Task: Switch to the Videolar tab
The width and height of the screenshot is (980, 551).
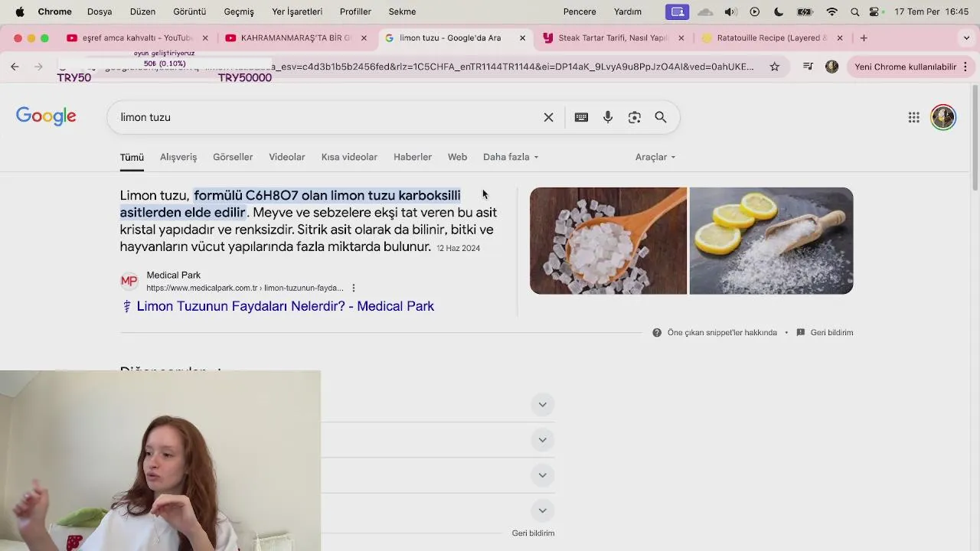Action: (x=287, y=157)
